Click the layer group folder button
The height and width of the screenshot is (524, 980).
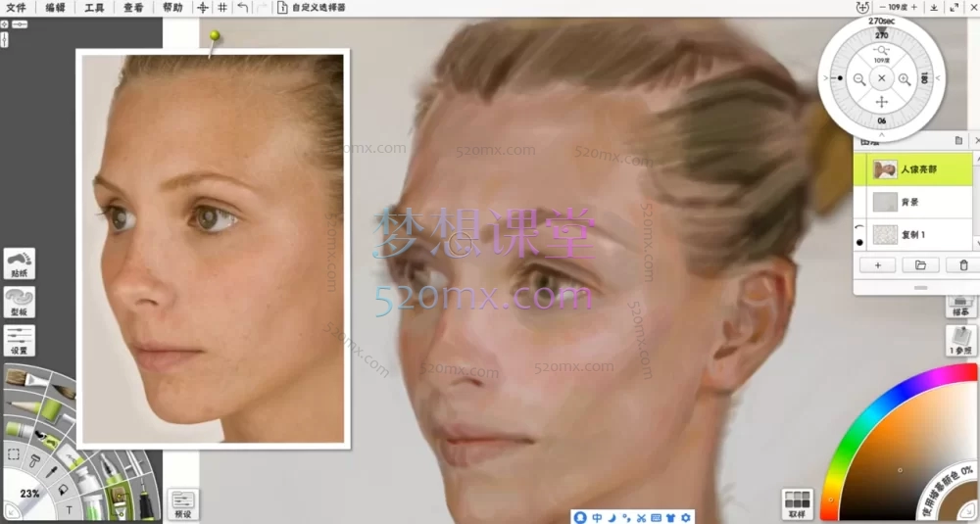tap(920, 265)
